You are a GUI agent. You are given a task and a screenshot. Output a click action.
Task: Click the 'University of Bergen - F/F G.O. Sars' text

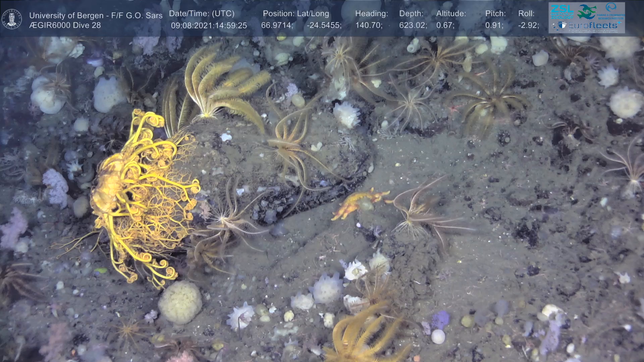(x=96, y=15)
